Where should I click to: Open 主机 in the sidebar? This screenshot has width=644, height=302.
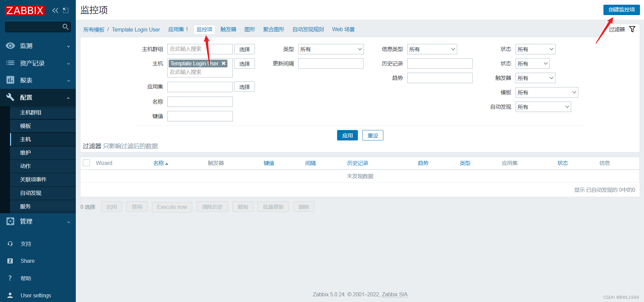tap(43, 139)
